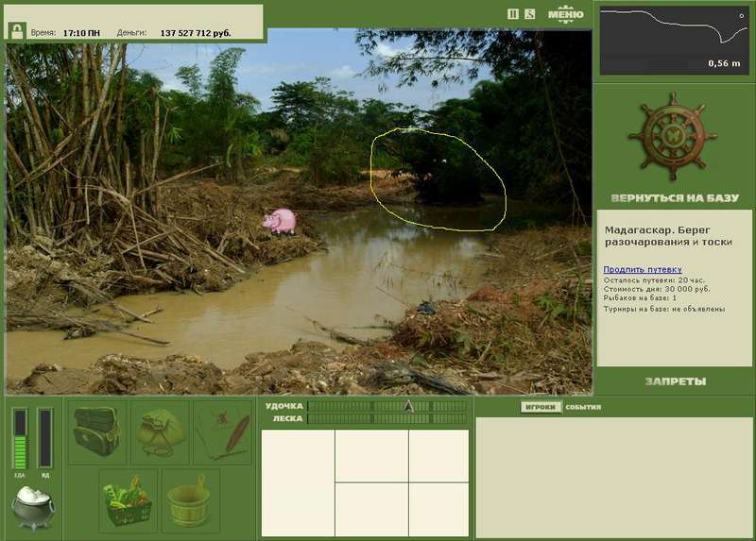Image resolution: width=756 pixels, height=541 pixels.
Task: Click the ЛЕСКА line tension bar
Action: (386, 418)
